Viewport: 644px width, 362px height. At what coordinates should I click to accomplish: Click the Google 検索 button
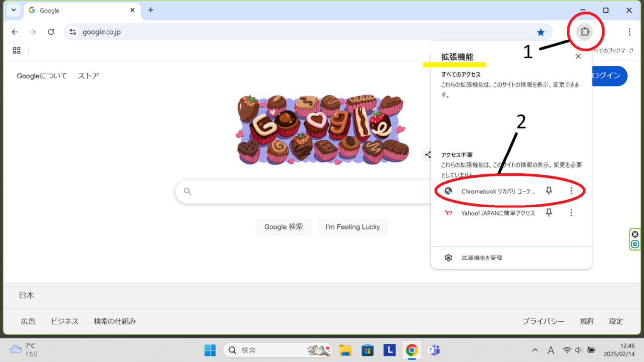click(x=283, y=227)
